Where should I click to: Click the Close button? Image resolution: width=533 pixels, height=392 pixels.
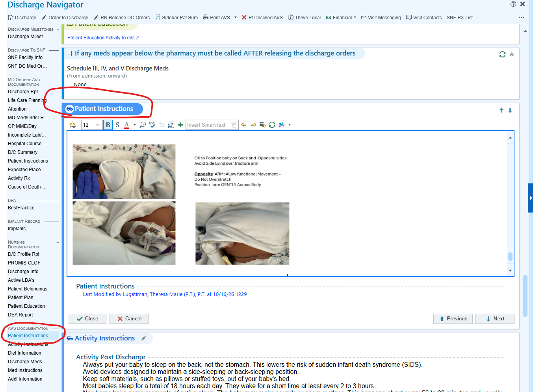(87, 319)
